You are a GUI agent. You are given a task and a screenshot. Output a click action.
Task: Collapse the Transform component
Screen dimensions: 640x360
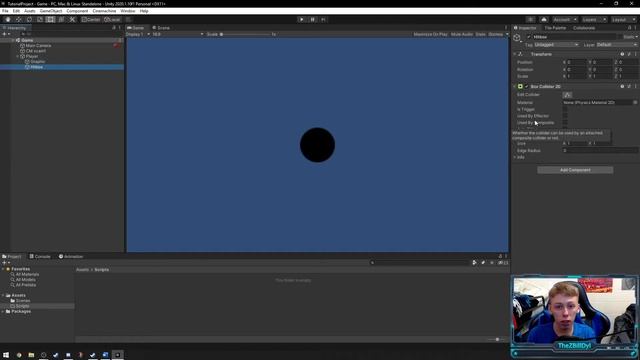point(515,54)
